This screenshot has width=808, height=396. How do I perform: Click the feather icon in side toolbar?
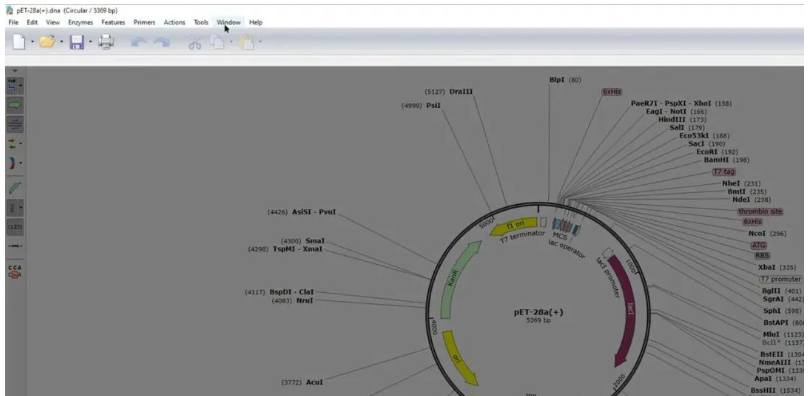click(x=14, y=188)
